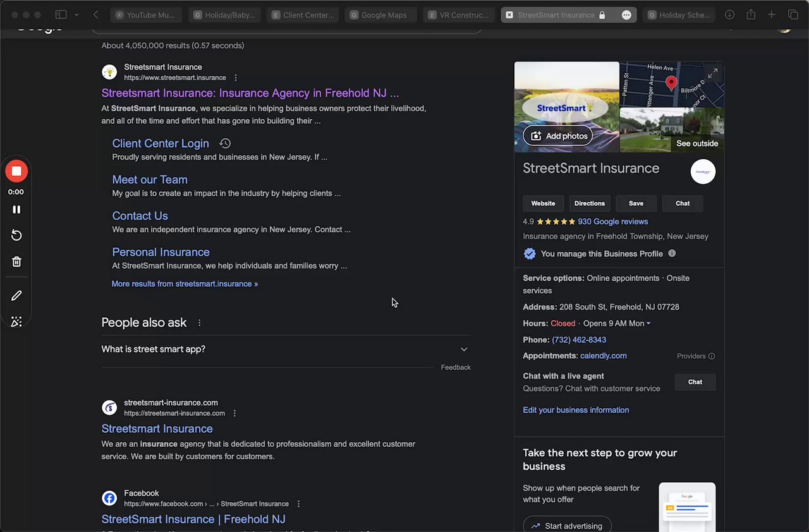
Task: Open the calendly.com appointments link
Action: click(x=604, y=356)
